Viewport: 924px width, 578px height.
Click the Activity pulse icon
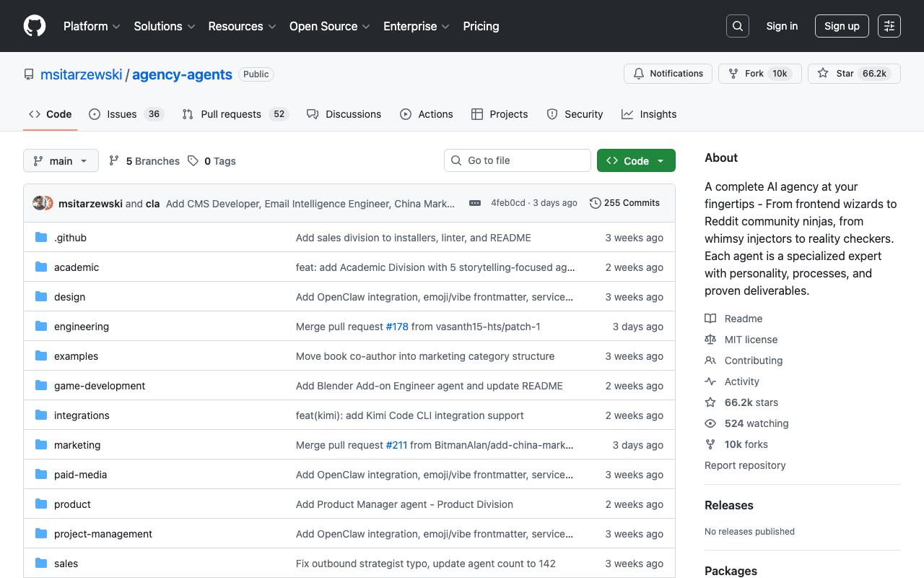(710, 381)
